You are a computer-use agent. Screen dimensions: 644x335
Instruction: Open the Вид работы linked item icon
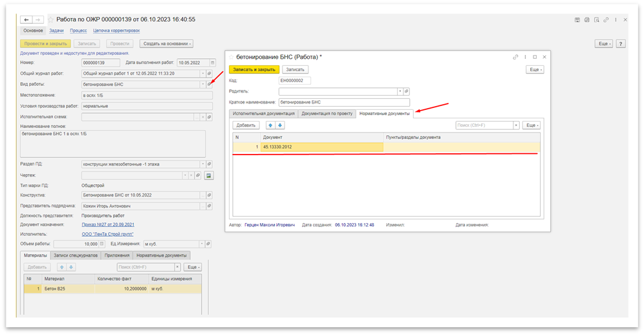click(x=209, y=84)
